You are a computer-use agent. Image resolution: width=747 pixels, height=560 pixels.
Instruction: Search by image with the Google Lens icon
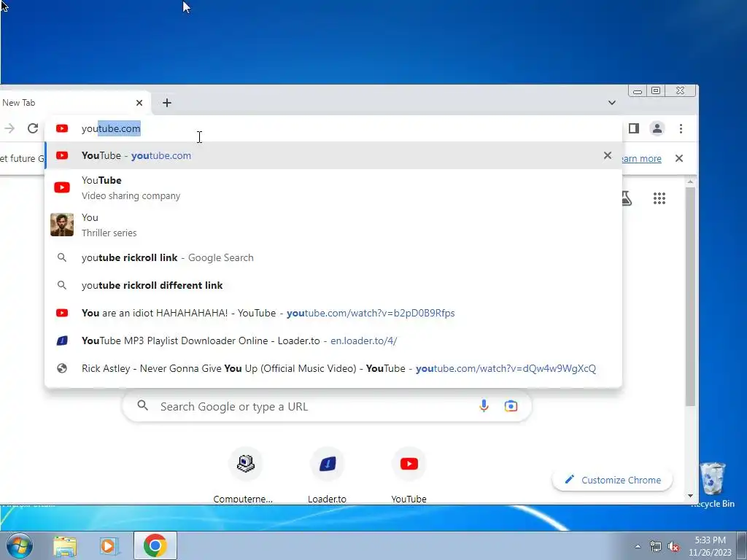pos(511,405)
